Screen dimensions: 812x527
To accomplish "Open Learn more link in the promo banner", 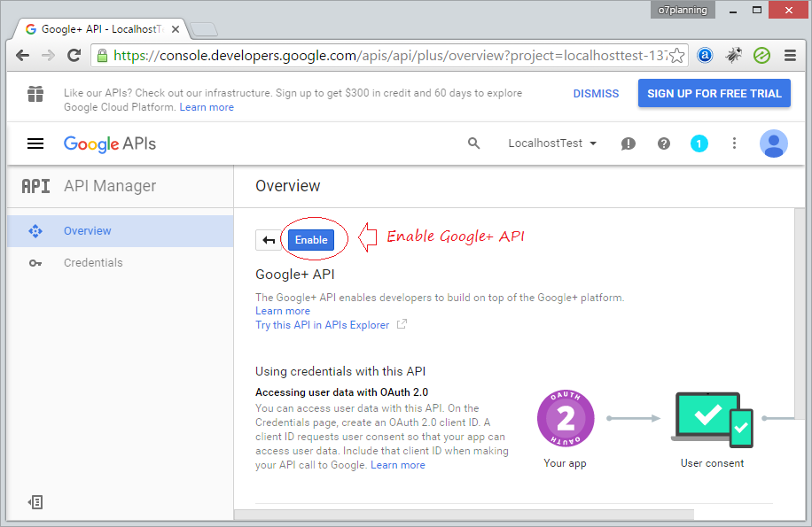I will point(207,107).
